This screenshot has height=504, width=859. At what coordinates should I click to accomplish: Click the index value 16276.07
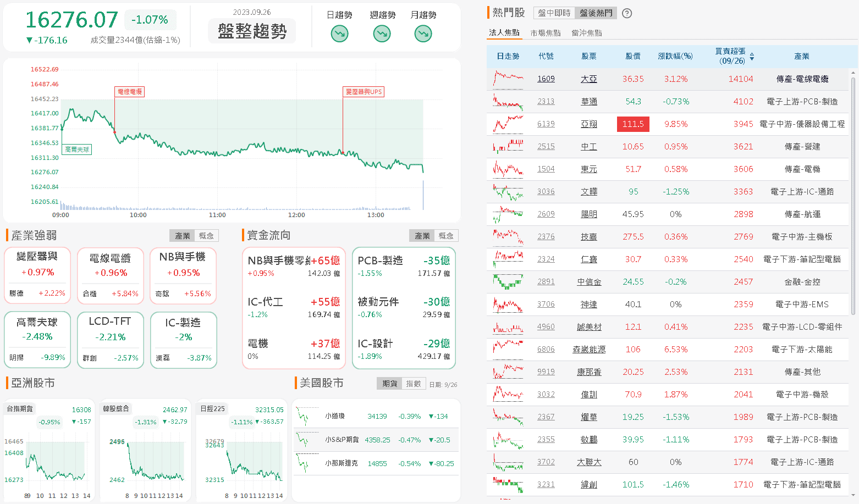tap(71, 20)
